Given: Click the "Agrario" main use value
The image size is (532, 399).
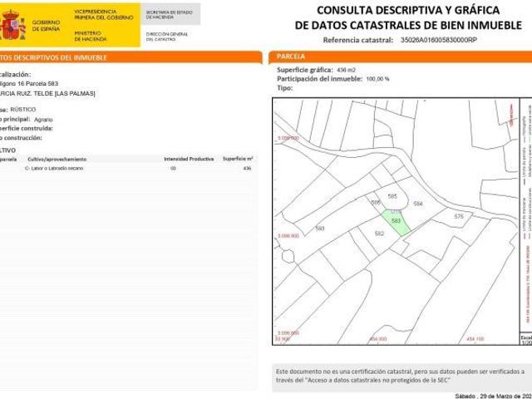Looking at the screenshot, I should pyautogui.click(x=43, y=120).
